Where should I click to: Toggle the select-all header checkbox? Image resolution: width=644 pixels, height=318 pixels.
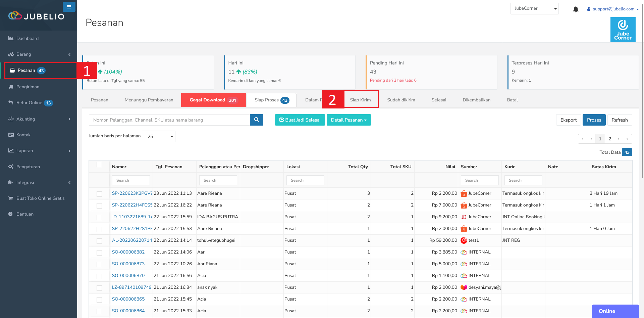point(99,165)
